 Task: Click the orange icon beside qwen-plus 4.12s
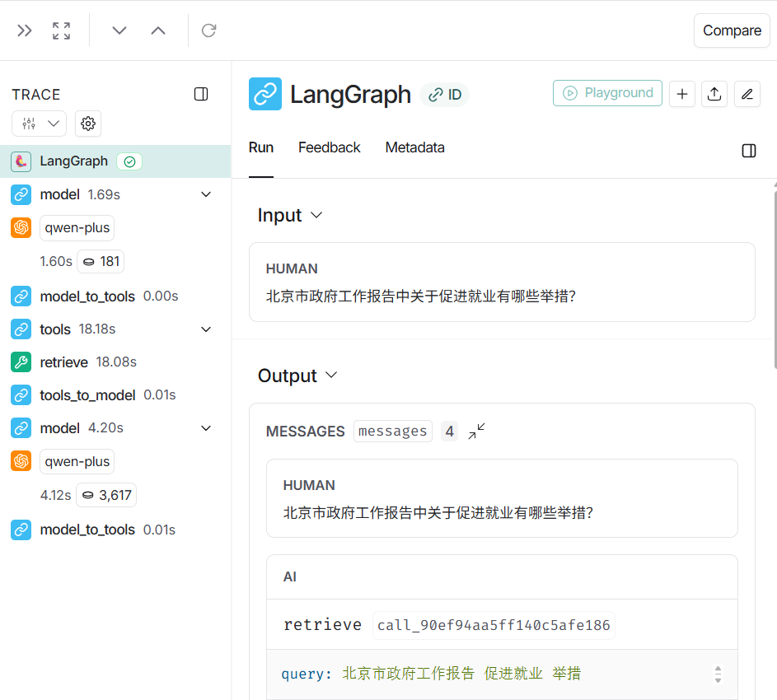(x=21, y=461)
